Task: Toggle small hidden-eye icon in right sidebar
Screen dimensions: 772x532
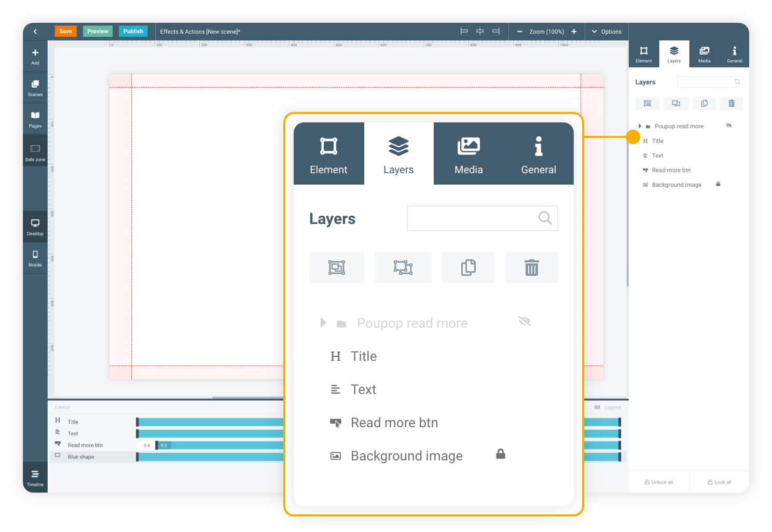Action: coord(728,125)
